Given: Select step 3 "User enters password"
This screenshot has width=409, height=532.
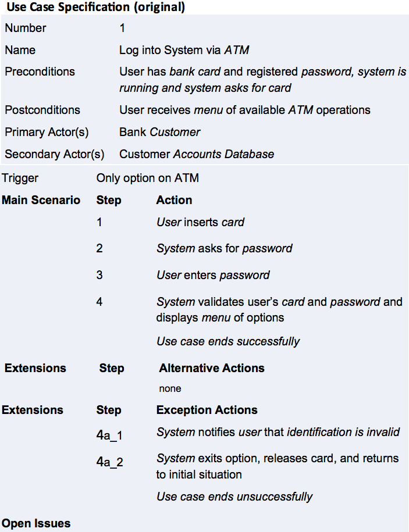Looking at the screenshot, I should pyautogui.click(x=213, y=274).
